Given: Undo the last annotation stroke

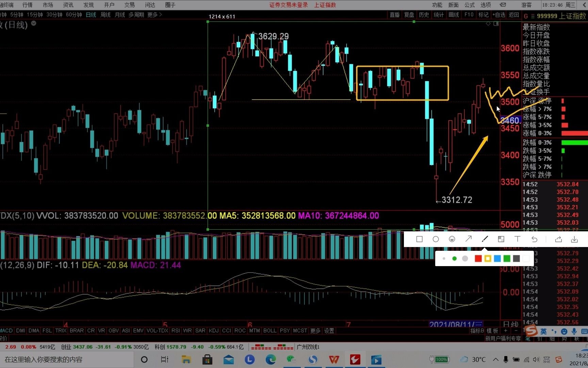Looking at the screenshot, I should coord(534,239).
